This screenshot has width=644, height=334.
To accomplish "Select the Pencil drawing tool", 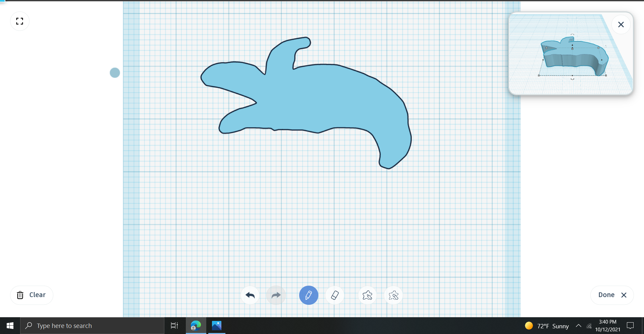I will click(x=308, y=295).
